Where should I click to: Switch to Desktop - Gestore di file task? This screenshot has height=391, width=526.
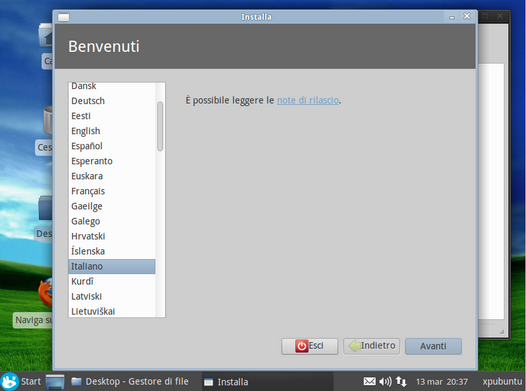coord(130,382)
